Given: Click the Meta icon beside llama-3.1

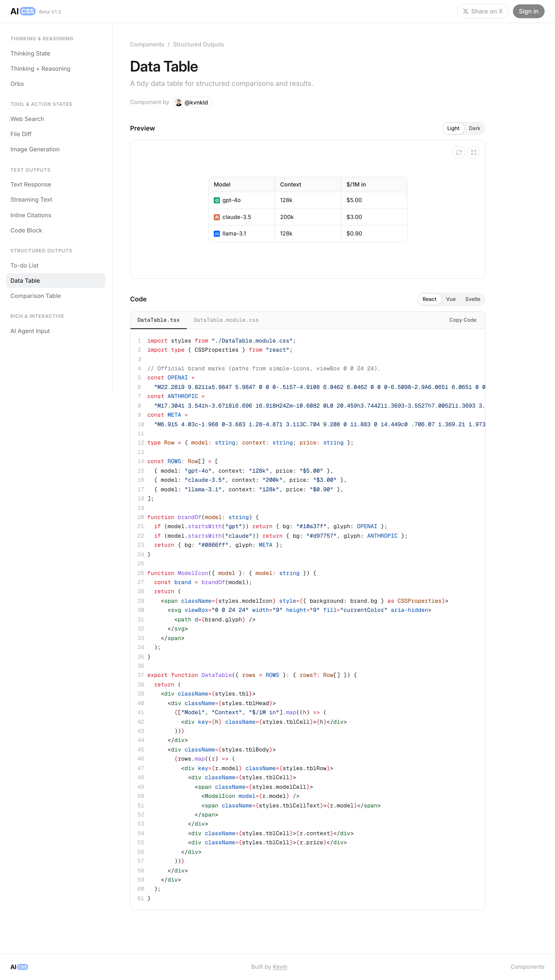Looking at the screenshot, I should tap(217, 234).
